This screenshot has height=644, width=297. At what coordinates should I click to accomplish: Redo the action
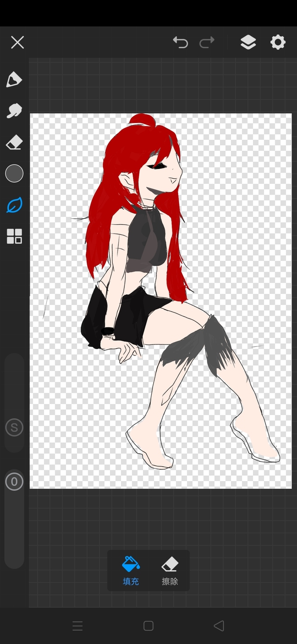click(x=207, y=42)
